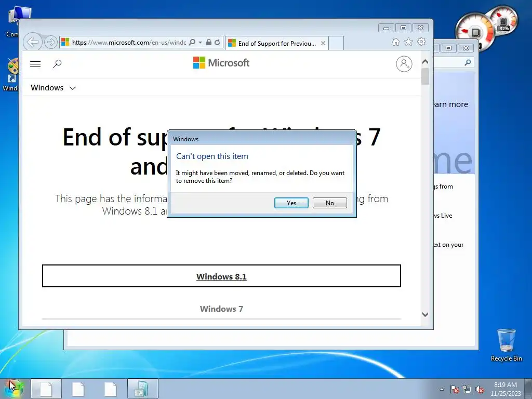532x399 pixels.
Task: Click the muted volume speaker tray icon
Action: [480, 390]
